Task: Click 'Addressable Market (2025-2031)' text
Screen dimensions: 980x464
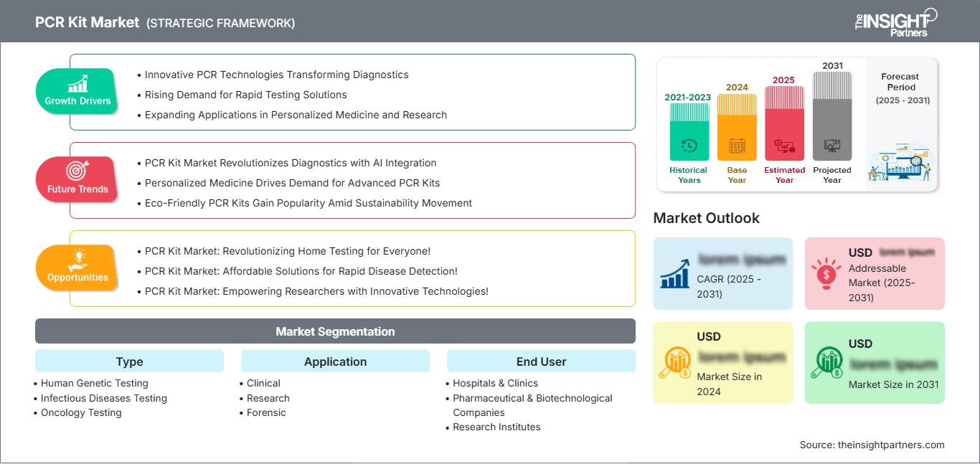Action: click(882, 283)
